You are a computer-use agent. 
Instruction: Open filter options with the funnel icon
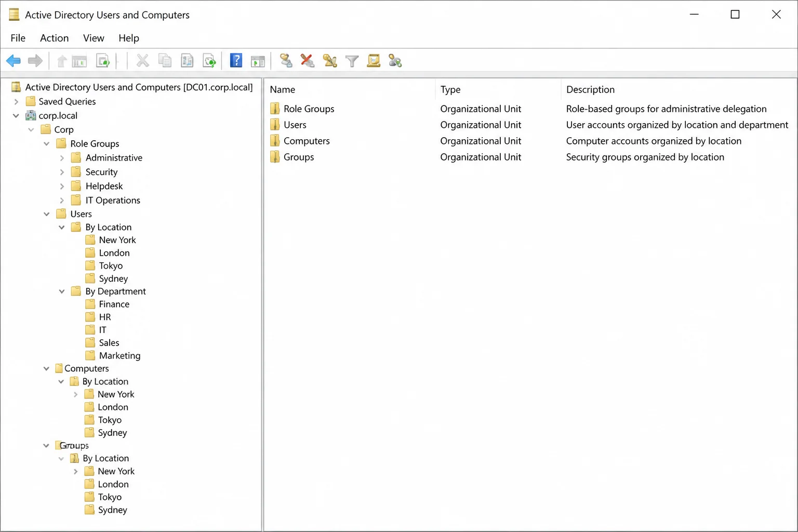[352, 61]
